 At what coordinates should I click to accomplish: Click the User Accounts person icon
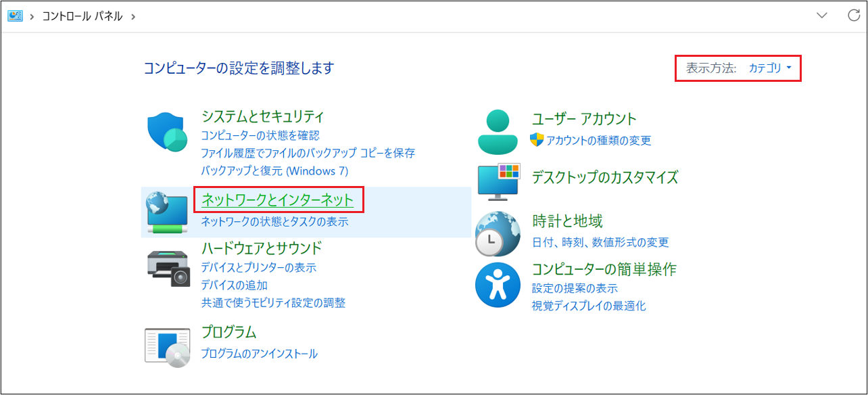[x=498, y=129]
